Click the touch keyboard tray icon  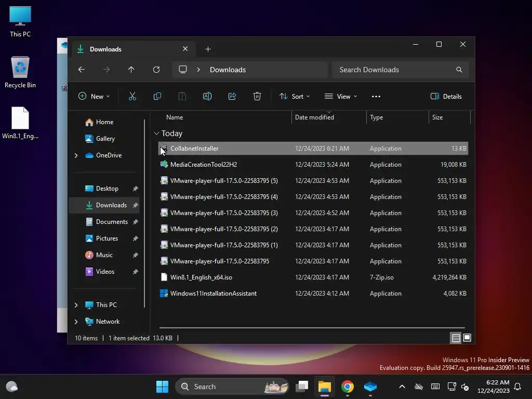435,387
